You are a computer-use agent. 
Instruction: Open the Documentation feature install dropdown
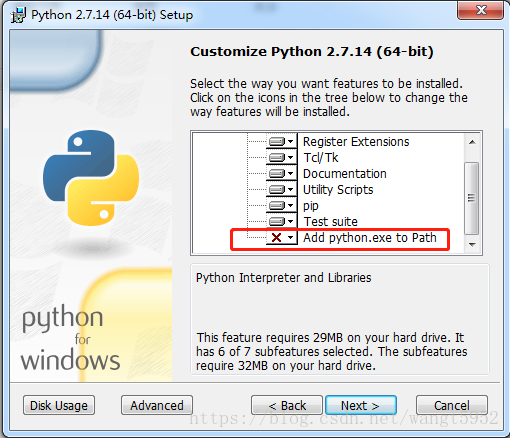(x=282, y=173)
